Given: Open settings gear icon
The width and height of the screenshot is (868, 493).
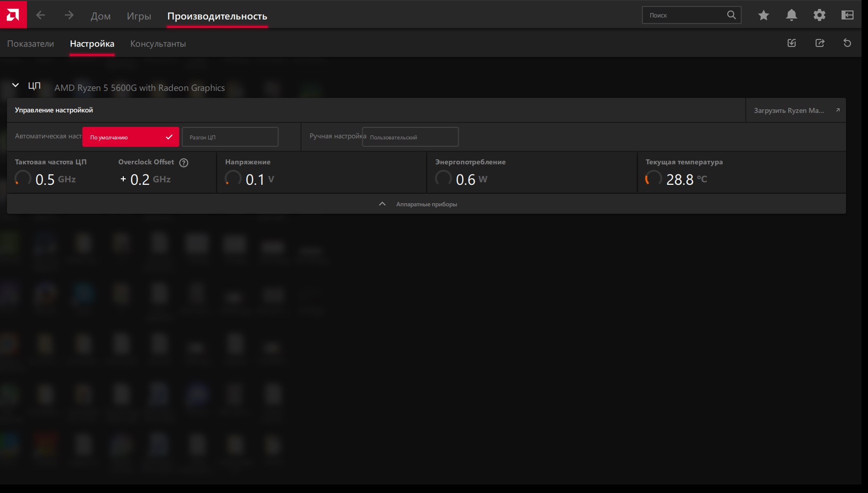Looking at the screenshot, I should pyautogui.click(x=820, y=15).
